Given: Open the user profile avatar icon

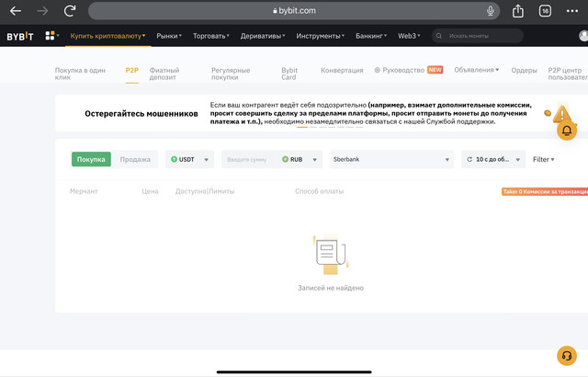Looking at the screenshot, I should tap(583, 36).
